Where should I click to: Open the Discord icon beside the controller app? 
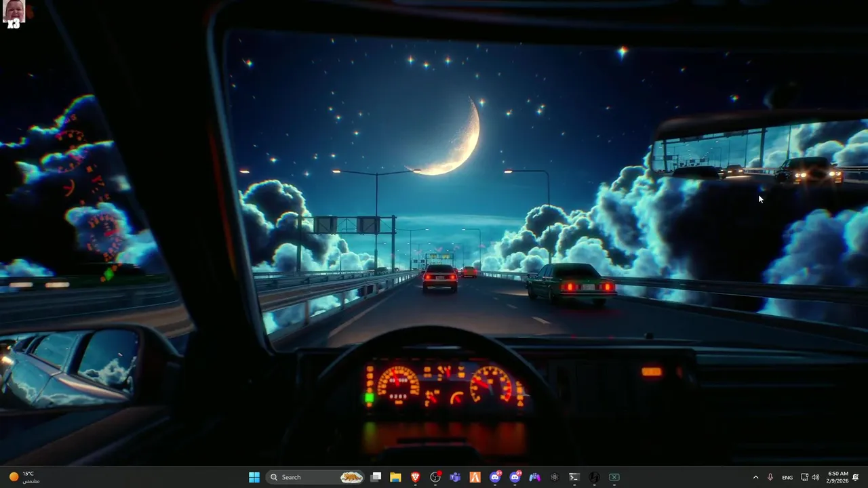[x=515, y=477]
